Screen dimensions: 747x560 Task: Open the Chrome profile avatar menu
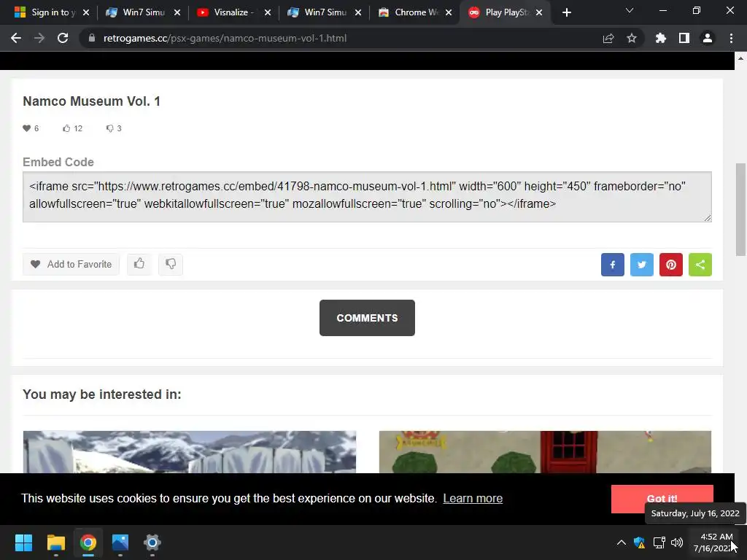point(708,38)
